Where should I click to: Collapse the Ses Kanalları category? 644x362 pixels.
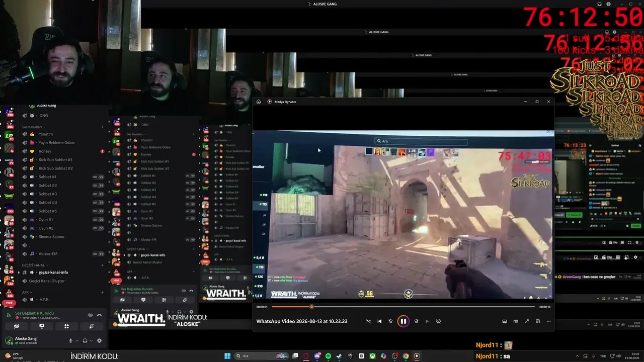tap(33, 127)
